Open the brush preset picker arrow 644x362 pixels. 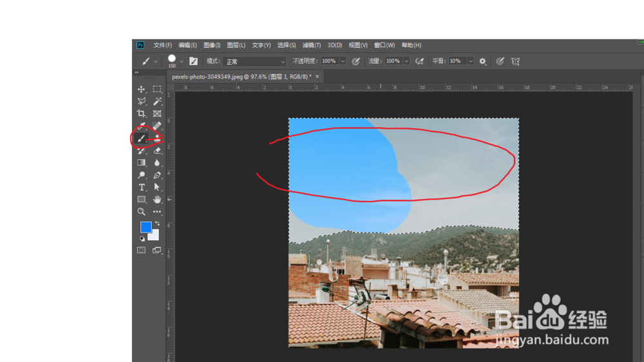tap(181, 61)
